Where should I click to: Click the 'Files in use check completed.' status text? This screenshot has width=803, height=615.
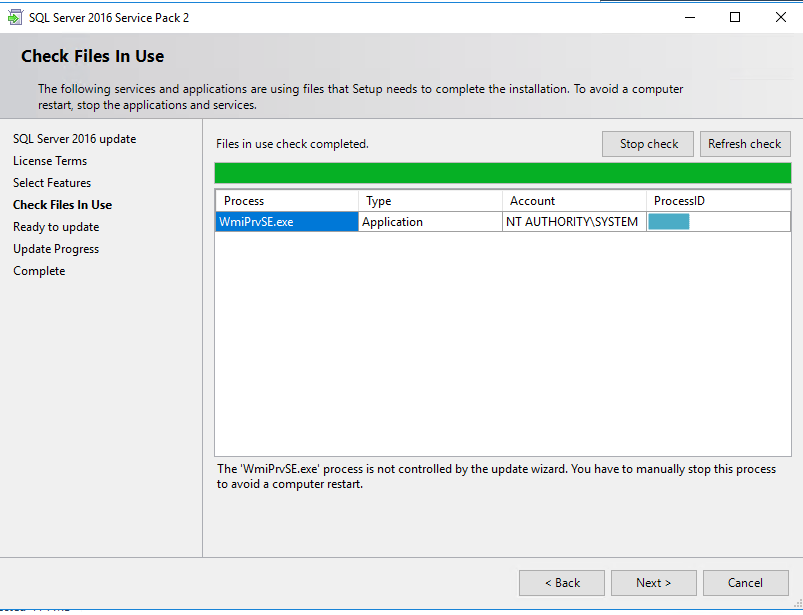pyautogui.click(x=292, y=144)
